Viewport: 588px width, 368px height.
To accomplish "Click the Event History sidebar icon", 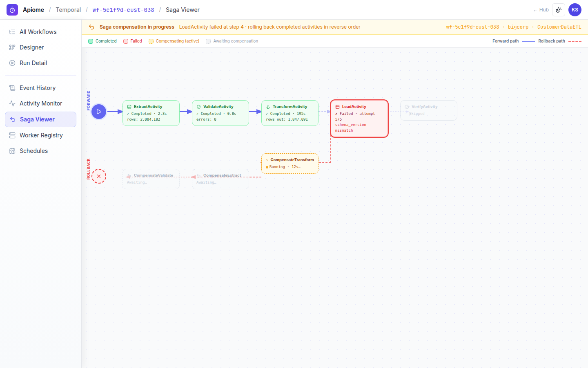I will (x=12, y=88).
